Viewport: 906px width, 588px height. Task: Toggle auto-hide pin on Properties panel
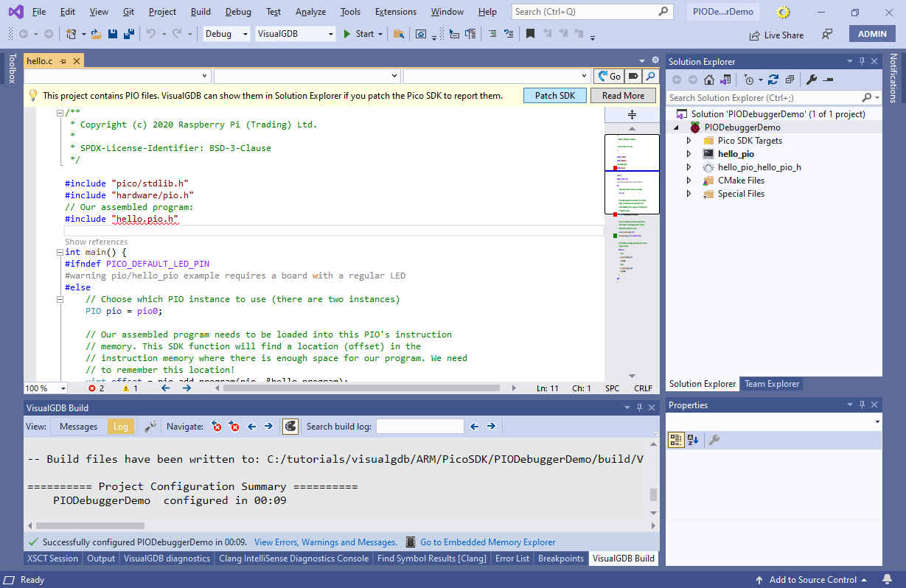(861, 405)
